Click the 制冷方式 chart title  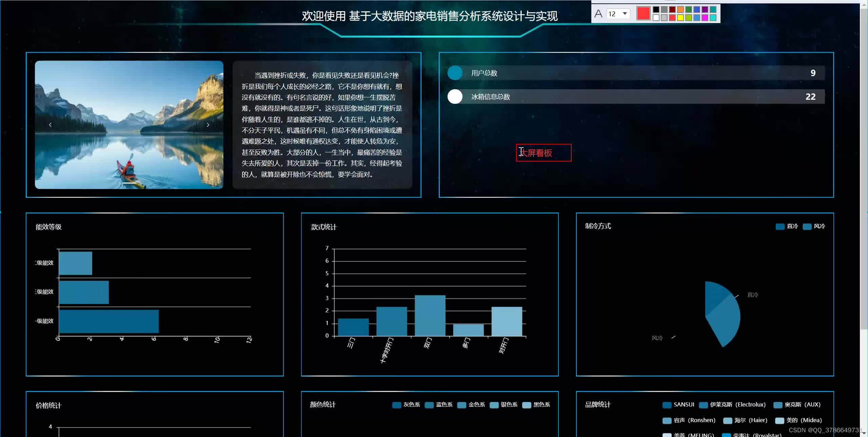[x=598, y=226]
